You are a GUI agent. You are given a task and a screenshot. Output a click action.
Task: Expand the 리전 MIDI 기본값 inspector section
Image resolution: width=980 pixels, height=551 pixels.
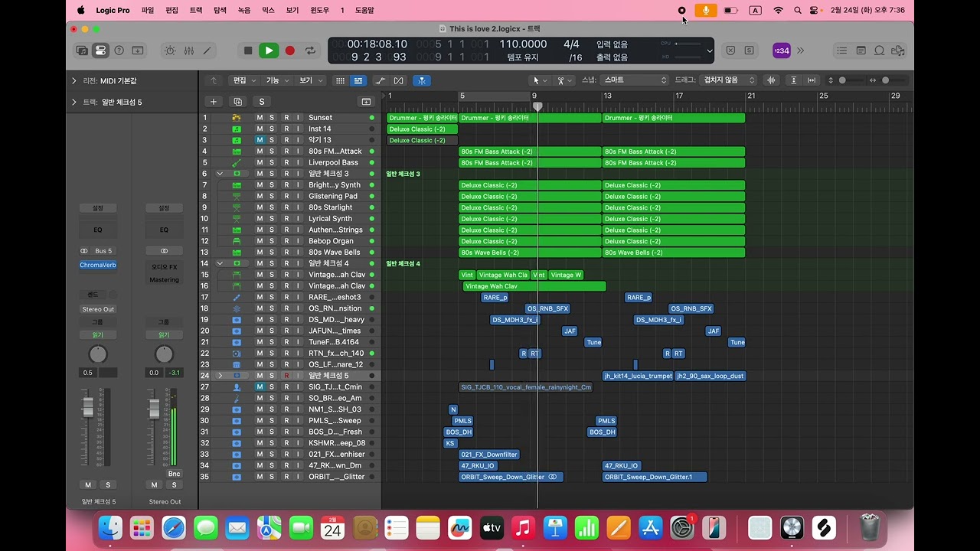(74, 80)
